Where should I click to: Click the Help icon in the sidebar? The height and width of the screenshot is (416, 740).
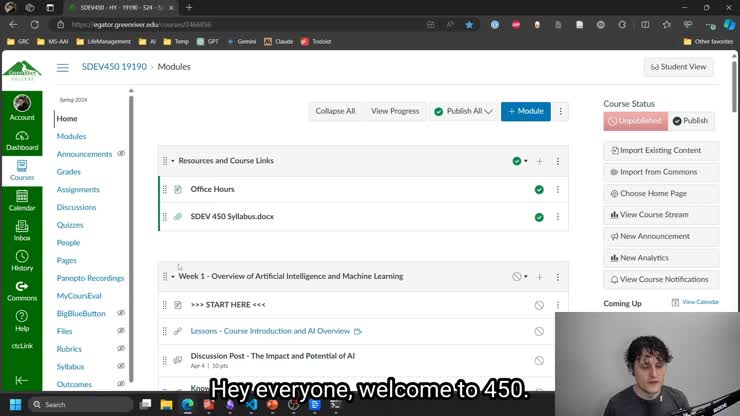pos(22,320)
